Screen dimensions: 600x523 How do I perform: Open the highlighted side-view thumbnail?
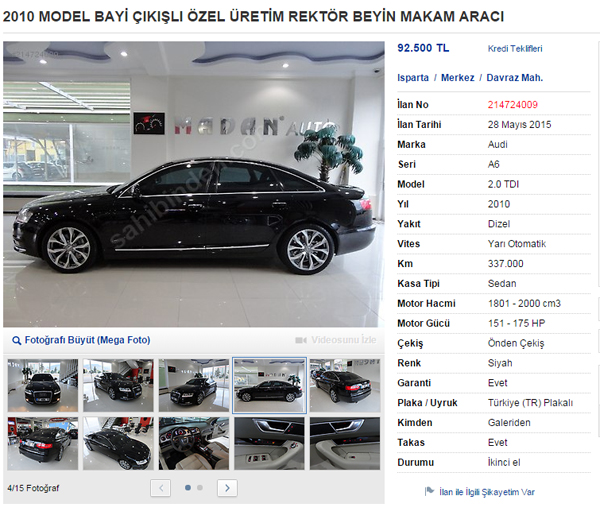270,385
